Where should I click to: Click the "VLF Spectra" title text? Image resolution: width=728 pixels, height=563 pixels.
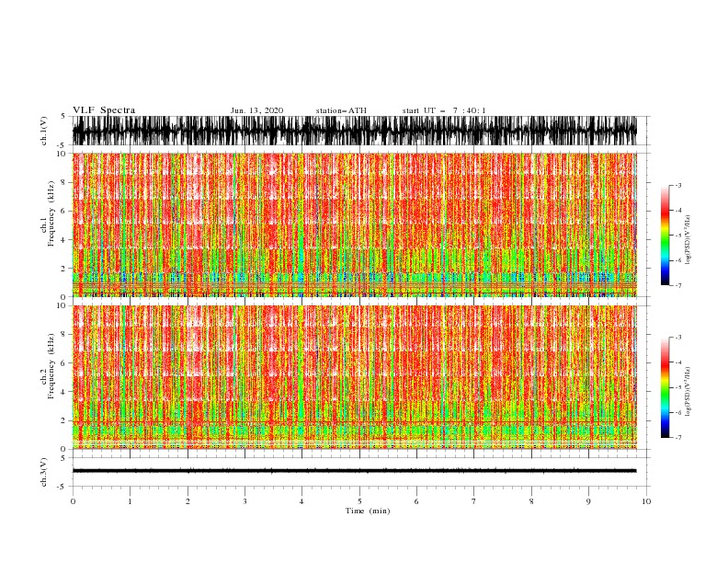[x=104, y=110]
